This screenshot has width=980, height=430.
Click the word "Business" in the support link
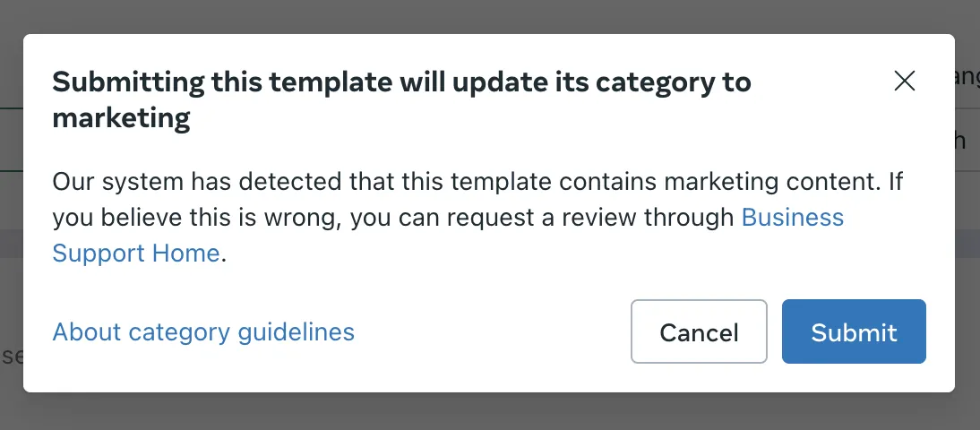point(792,218)
